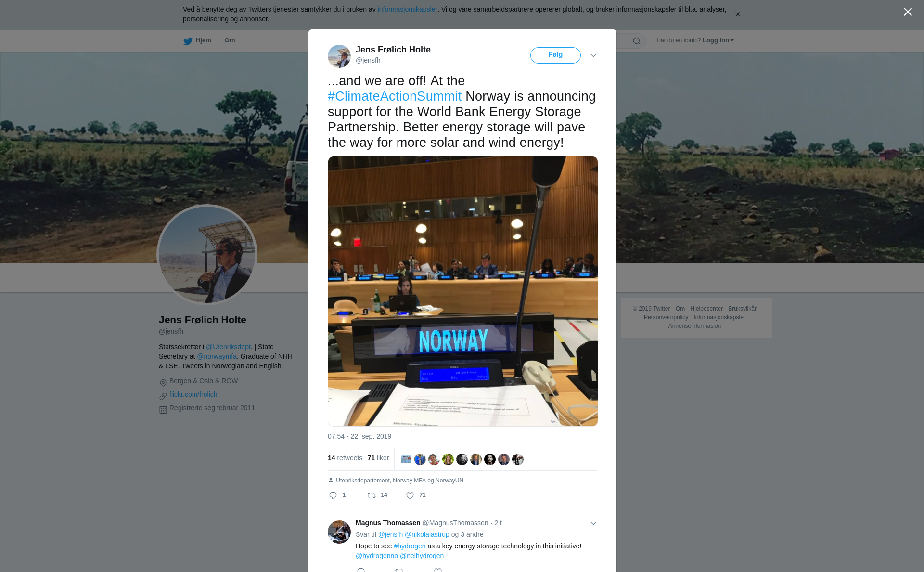Click the heart icon on Magnus Thomassen's reply
924x572 pixels.
(x=438, y=570)
